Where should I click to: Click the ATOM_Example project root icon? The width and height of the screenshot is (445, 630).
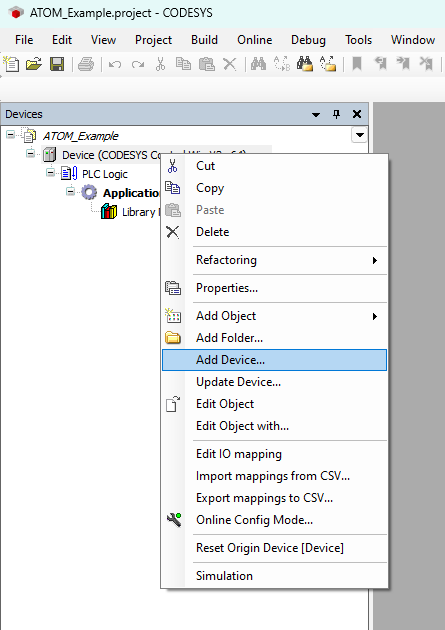pos(29,136)
